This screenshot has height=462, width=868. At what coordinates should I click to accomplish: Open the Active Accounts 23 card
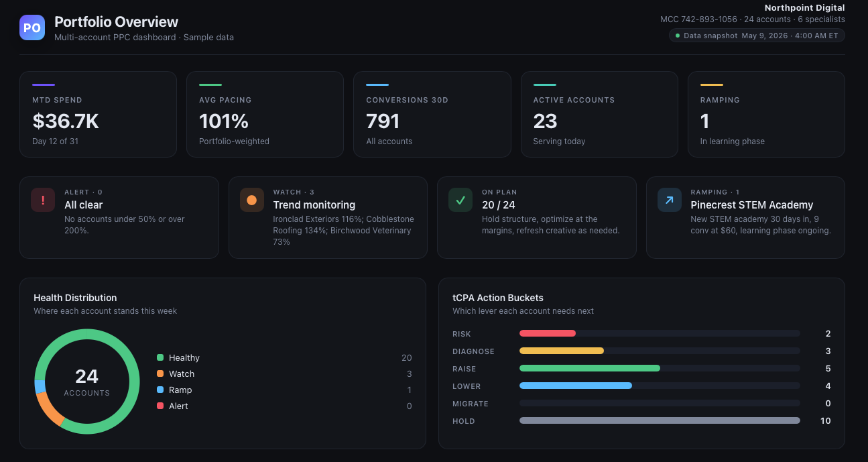pyautogui.click(x=599, y=115)
